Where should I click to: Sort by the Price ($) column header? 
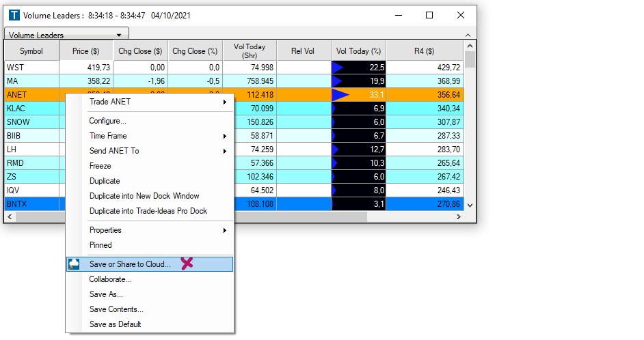coord(86,51)
